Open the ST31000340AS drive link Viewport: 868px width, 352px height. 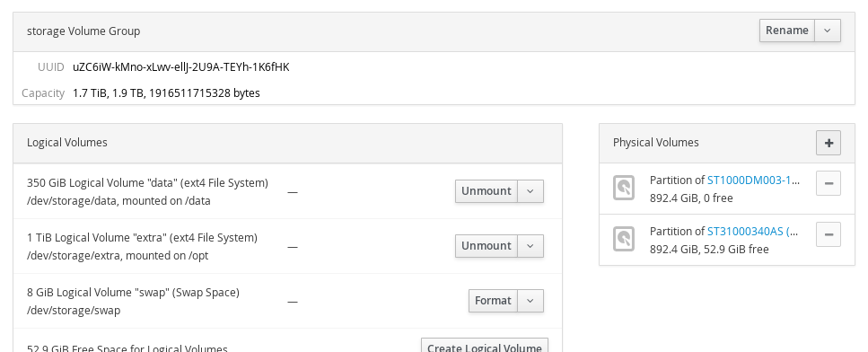click(753, 231)
